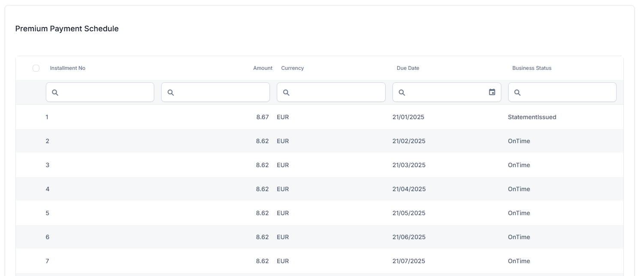Click the Business Status column header
Image resolution: width=644 pixels, height=276 pixels.
[531, 68]
